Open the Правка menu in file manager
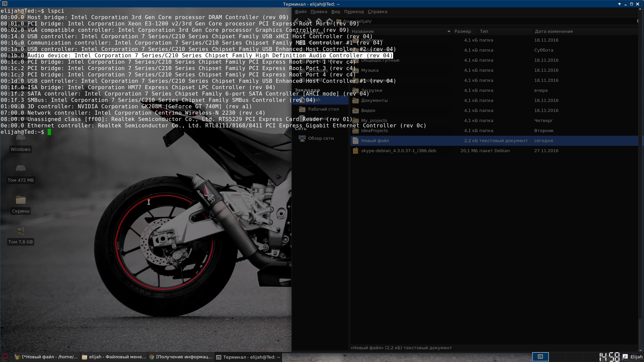 pos(319,11)
